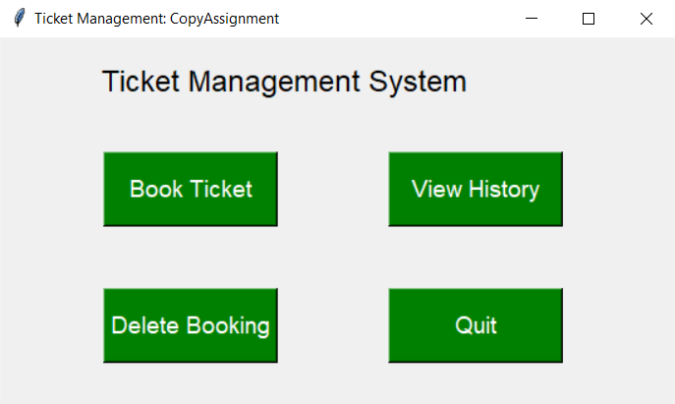The image size is (675, 404).
Task: Click the feather icon in title bar
Action: tap(19, 18)
